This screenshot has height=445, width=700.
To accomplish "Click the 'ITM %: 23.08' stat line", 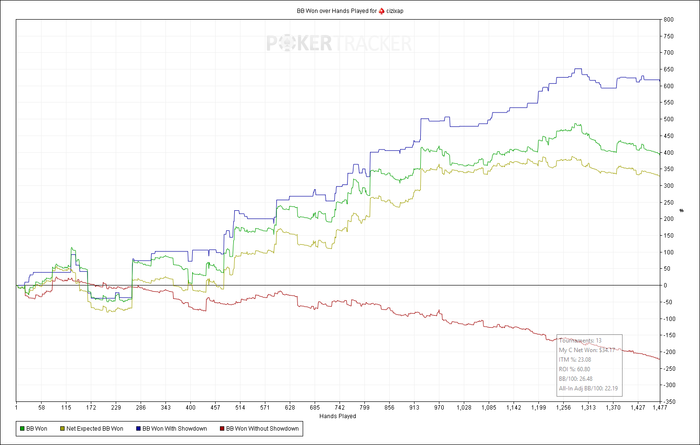I will (575, 359).
